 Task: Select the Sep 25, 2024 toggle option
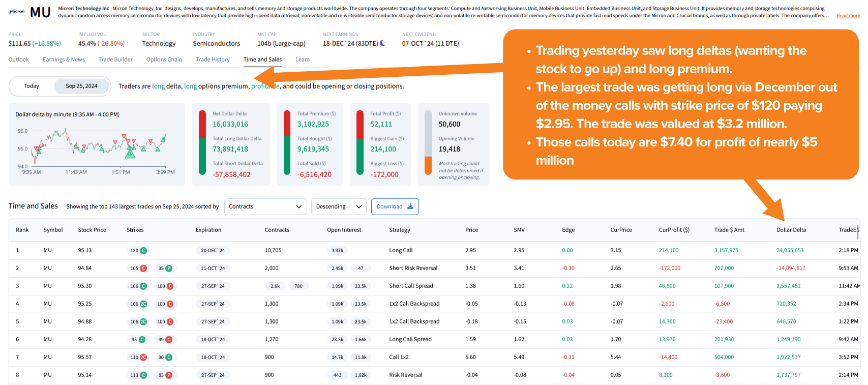pyautogui.click(x=81, y=86)
